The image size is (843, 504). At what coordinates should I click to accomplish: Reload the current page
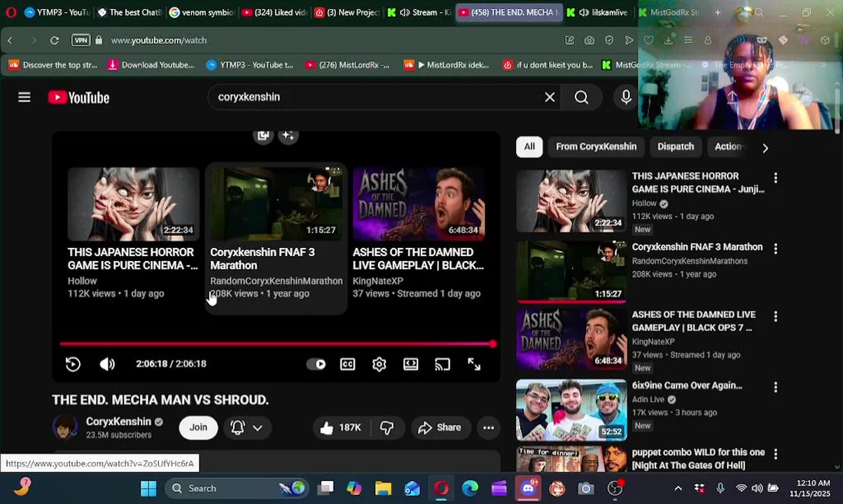[x=54, y=41]
